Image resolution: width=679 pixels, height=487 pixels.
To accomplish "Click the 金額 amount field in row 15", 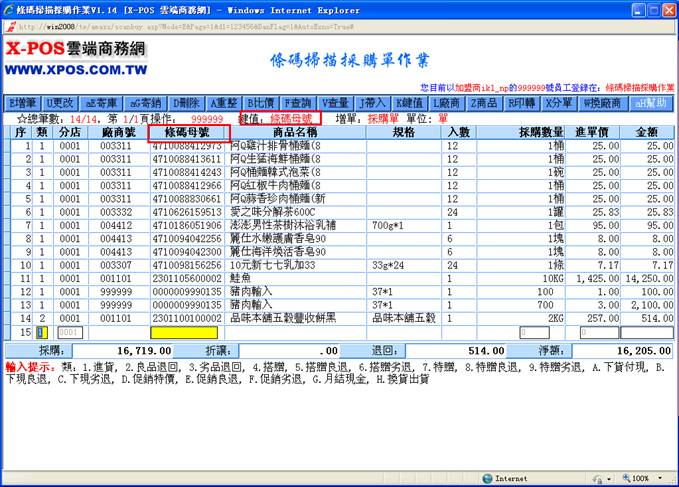I will click(x=647, y=332).
